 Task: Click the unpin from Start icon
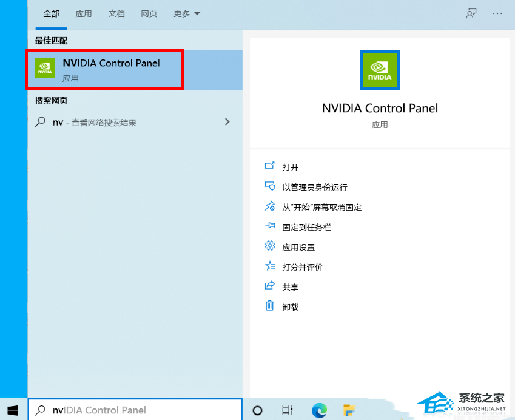click(270, 206)
